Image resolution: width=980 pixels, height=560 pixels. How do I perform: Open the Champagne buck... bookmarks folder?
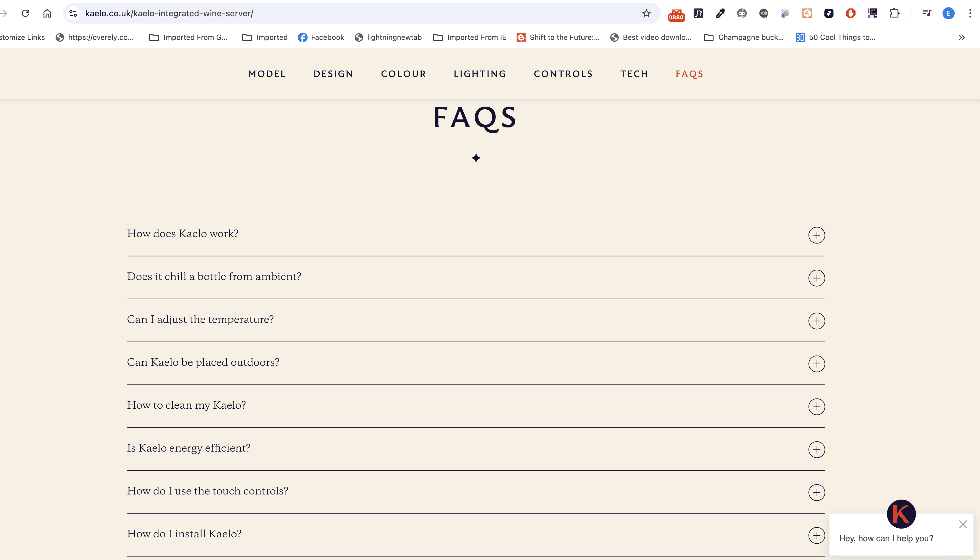coord(743,37)
